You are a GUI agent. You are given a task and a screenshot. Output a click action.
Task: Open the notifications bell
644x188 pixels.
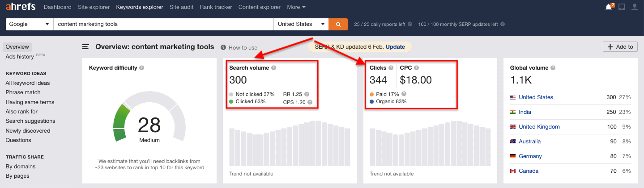(x=608, y=7)
